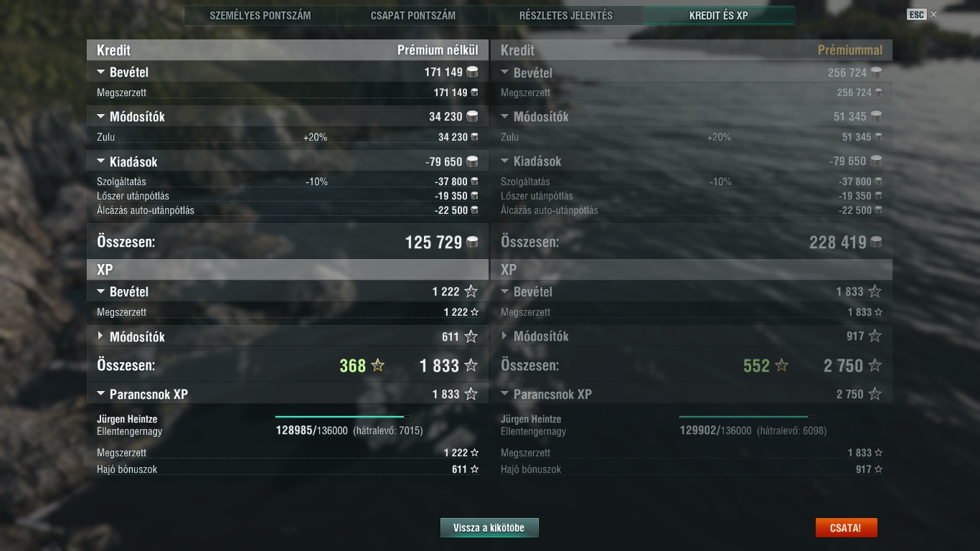Click the coin icon next to 228 419 premium total
Viewport: 980px width, 551px height.
[876, 242]
